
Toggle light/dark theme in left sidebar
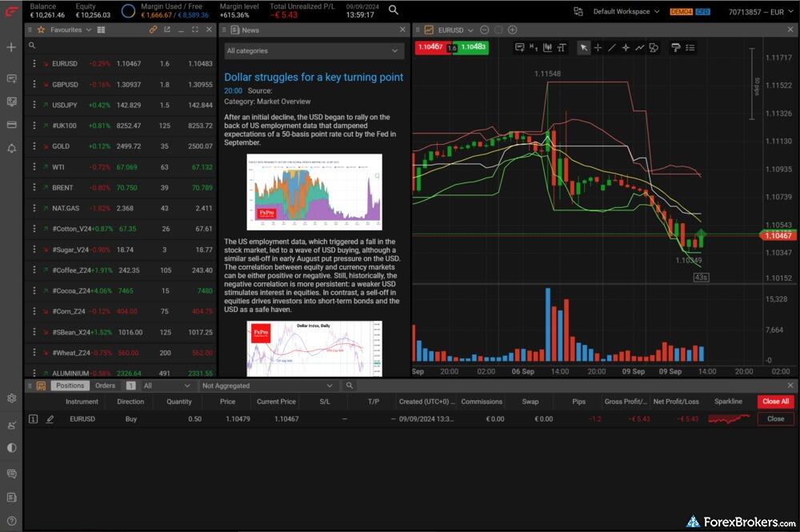click(x=11, y=448)
